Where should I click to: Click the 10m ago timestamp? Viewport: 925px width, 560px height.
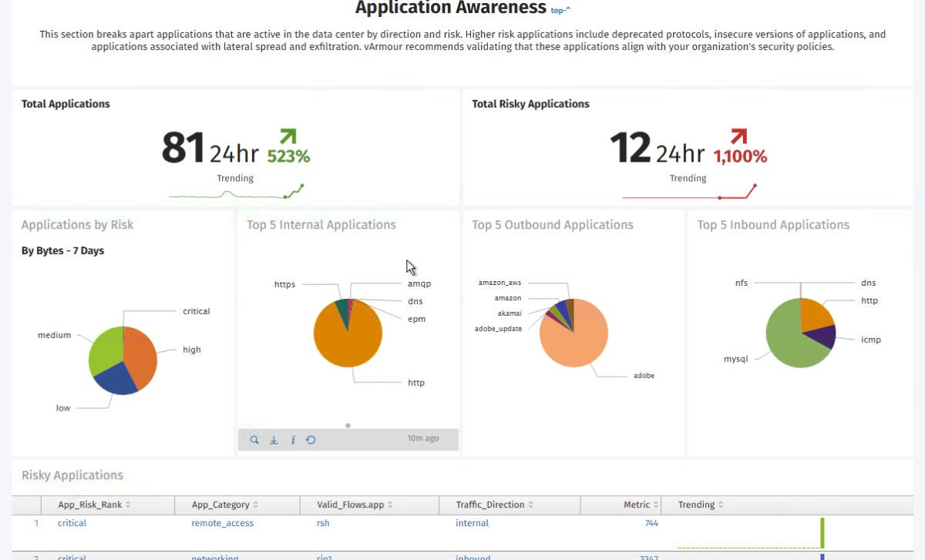click(x=423, y=438)
